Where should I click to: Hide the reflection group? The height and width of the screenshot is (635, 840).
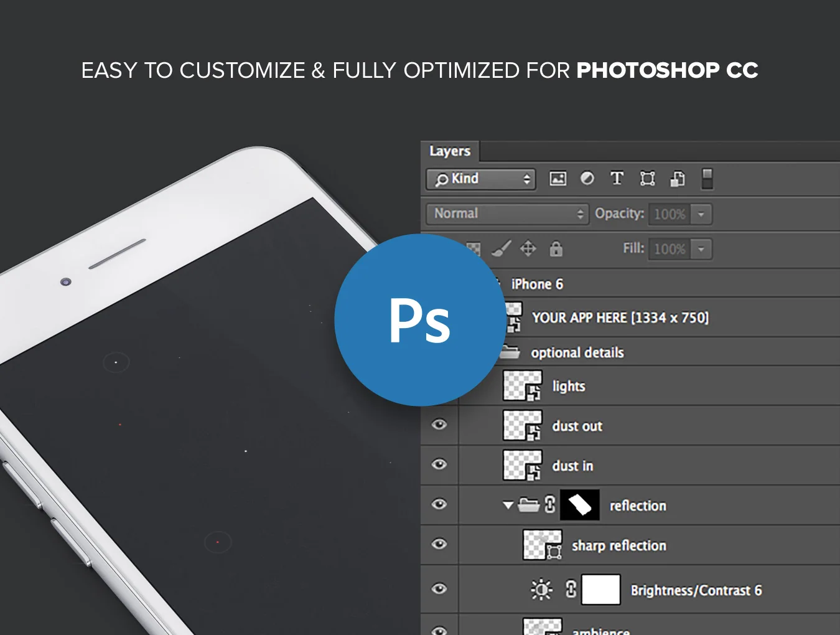(x=439, y=504)
